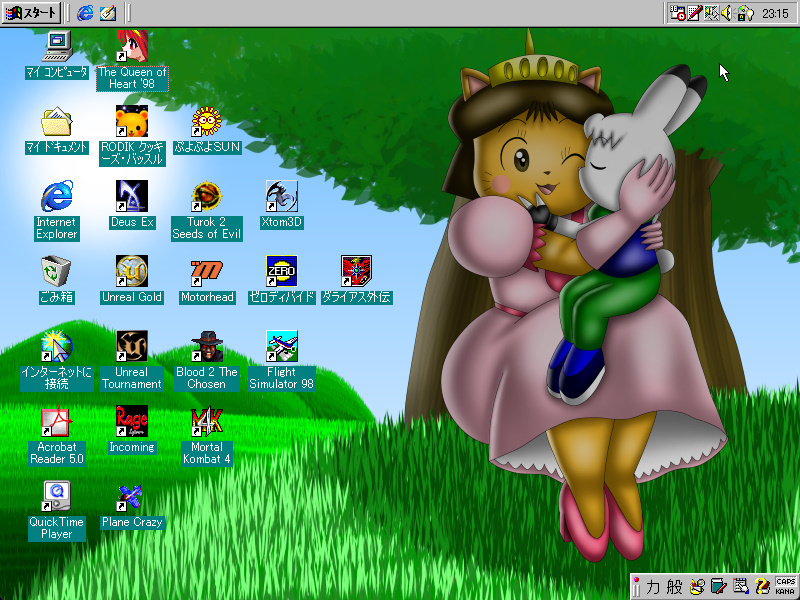
Task: Select the QuickTime Player icon
Action: [x=56, y=496]
